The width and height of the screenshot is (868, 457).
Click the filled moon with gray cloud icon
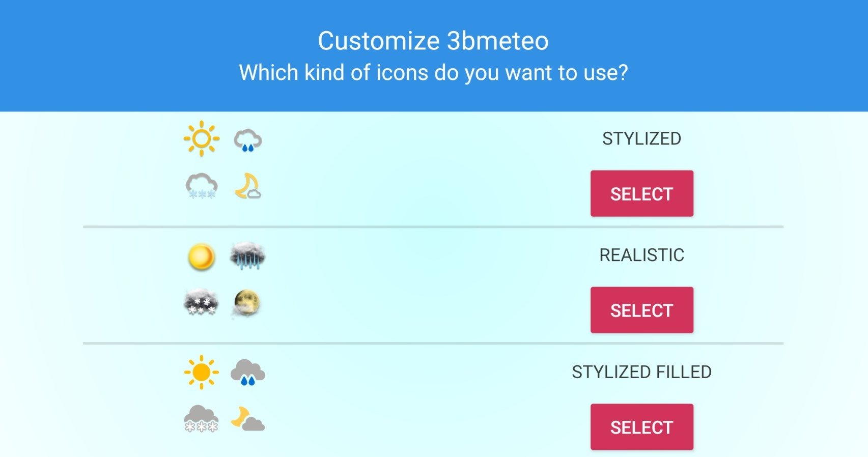tap(248, 419)
